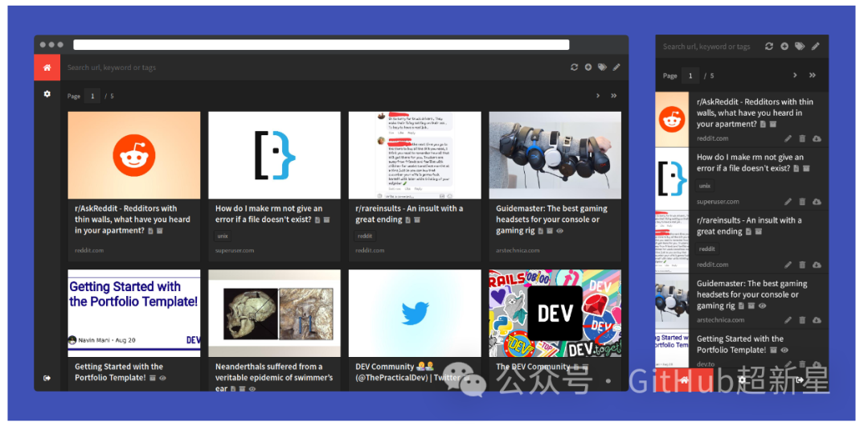The image size is (868, 427).
Task: Reload bookmarks in the mobile view header
Action: (x=769, y=47)
